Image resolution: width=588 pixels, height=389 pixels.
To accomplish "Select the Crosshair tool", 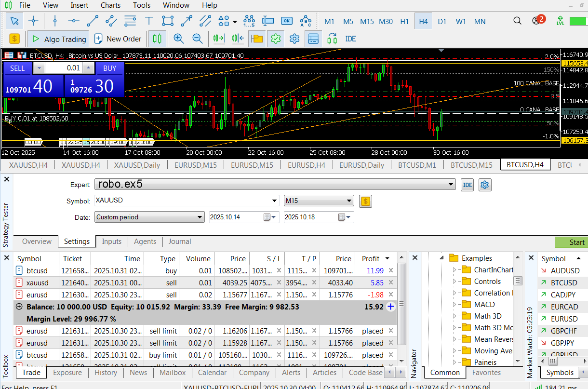I will (x=33, y=21).
